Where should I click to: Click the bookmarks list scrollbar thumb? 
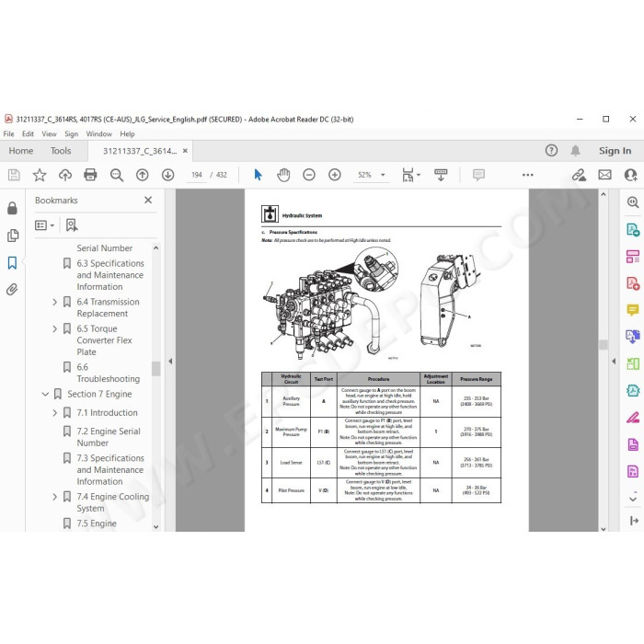click(x=156, y=368)
